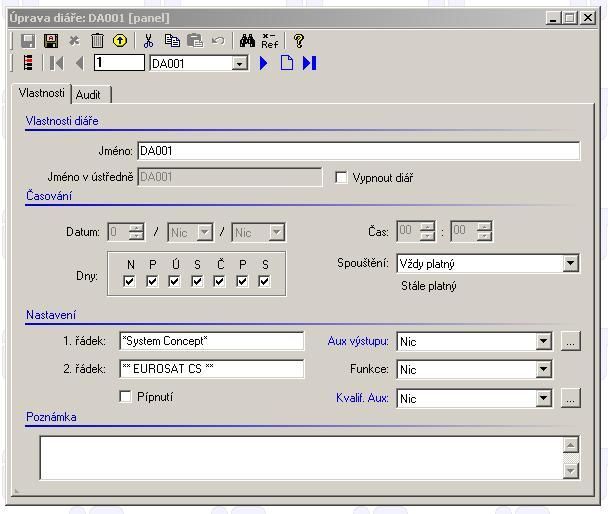Viewport: 608px width, 514px height.
Task: Click the help question mark icon
Action: tap(298, 41)
